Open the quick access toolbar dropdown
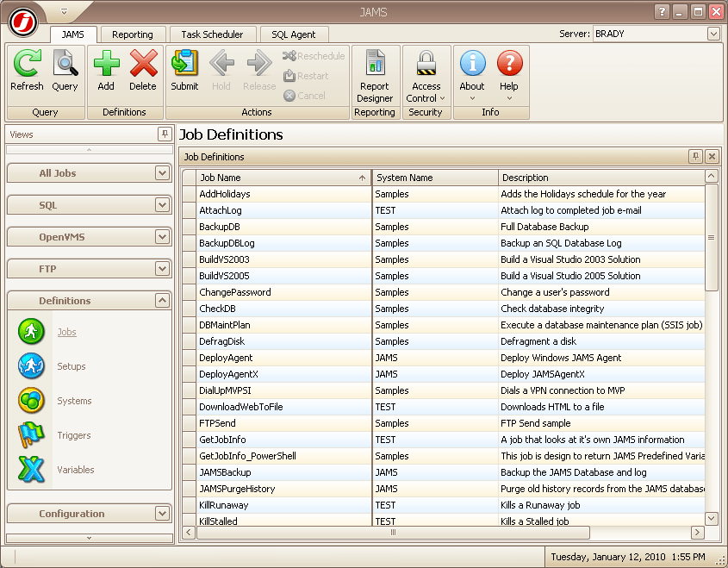 pyautogui.click(x=64, y=11)
